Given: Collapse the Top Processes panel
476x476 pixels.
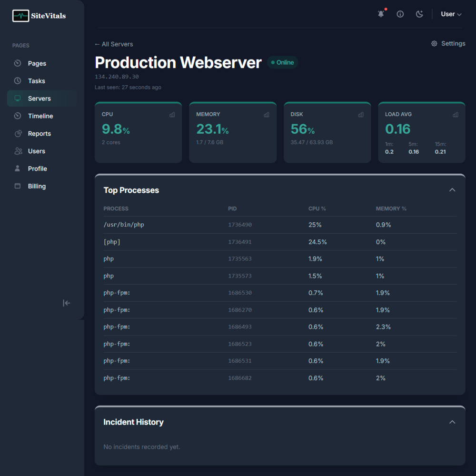Looking at the screenshot, I should (452, 189).
